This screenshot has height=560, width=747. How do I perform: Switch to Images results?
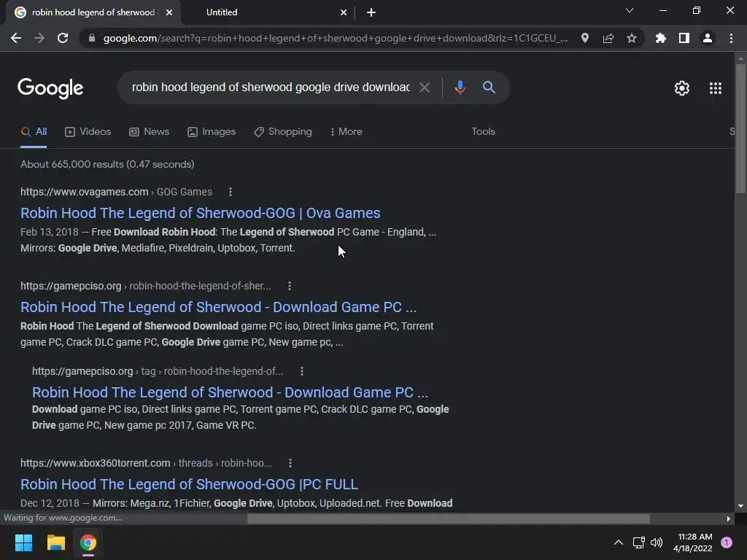(x=212, y=132)
